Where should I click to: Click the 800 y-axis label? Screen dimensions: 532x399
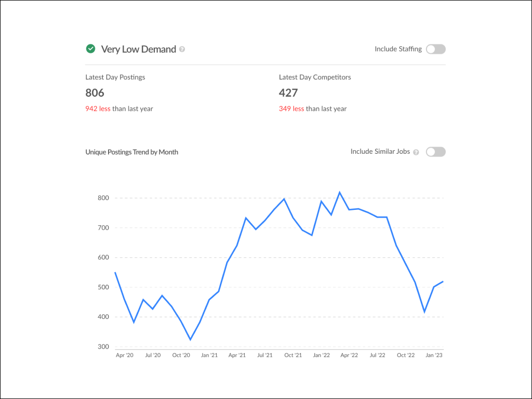103,198
